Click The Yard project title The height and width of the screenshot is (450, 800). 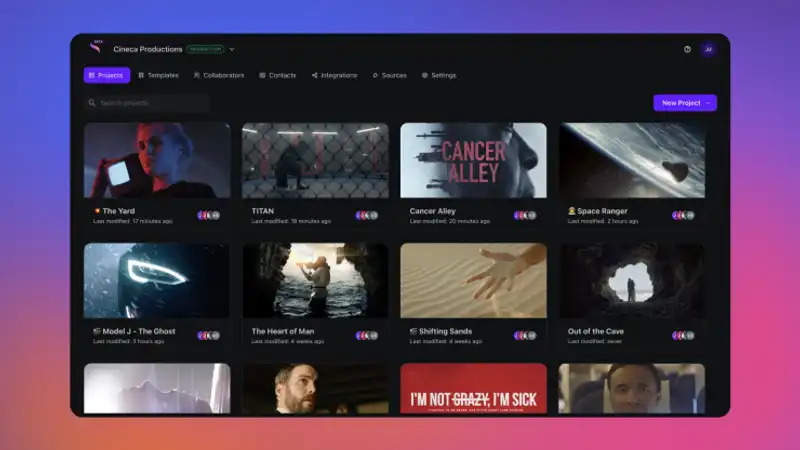click(x=118, y=211)
